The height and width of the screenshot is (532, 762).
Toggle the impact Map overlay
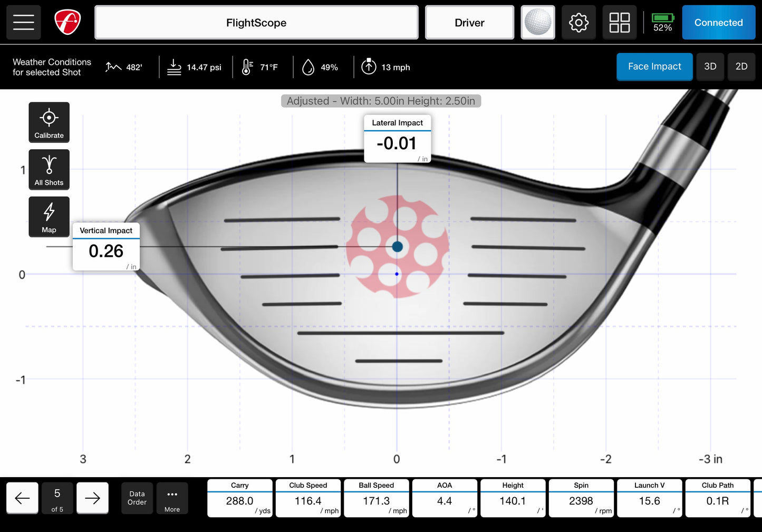click(x=49, y=217)
